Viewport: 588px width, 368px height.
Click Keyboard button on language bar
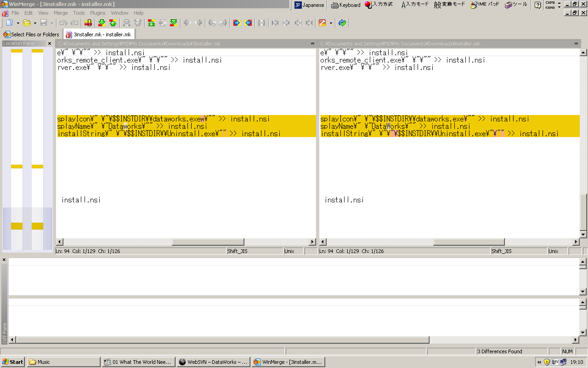346,5
